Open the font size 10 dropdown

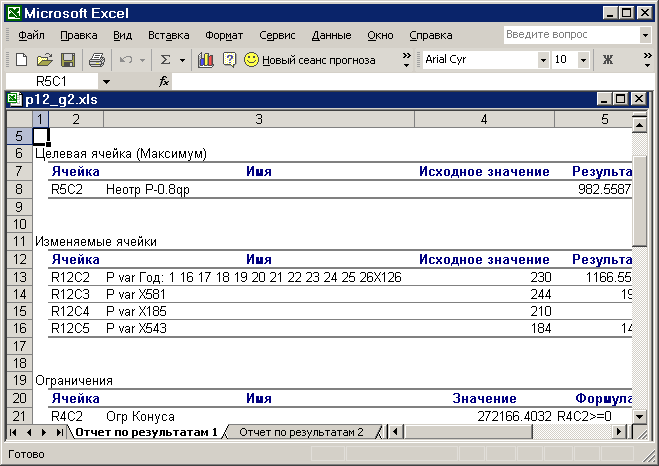583,60
